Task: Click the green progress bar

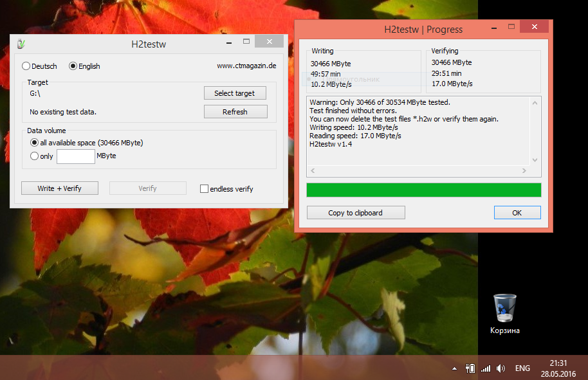Action: [x=423, y=190]
